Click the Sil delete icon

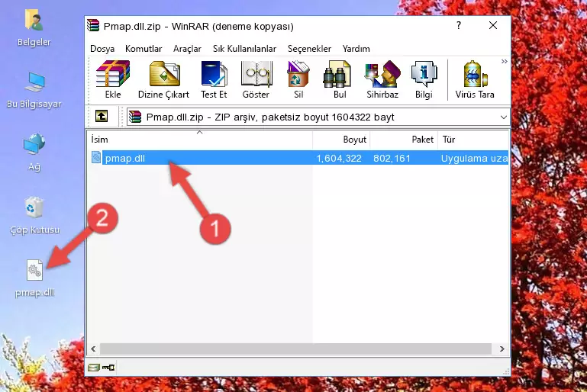298,79
